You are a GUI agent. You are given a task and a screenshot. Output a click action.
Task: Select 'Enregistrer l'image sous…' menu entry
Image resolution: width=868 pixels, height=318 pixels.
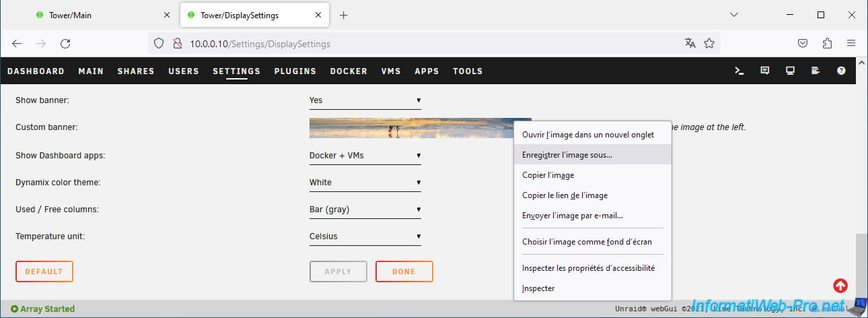click(567, 155)
